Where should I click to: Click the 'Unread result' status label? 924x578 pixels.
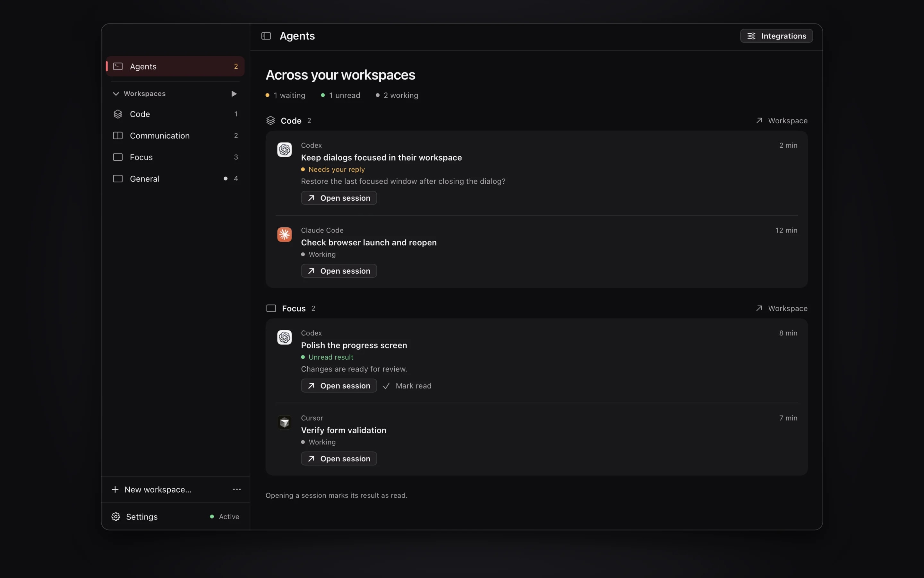coord(327,357)
